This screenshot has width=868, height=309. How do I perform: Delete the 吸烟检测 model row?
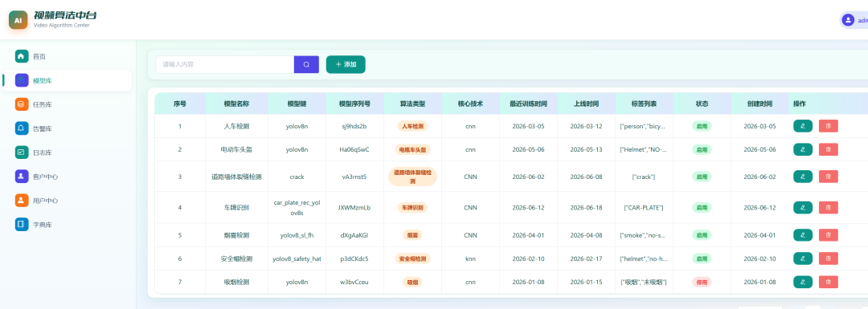(x=828, y=282)
